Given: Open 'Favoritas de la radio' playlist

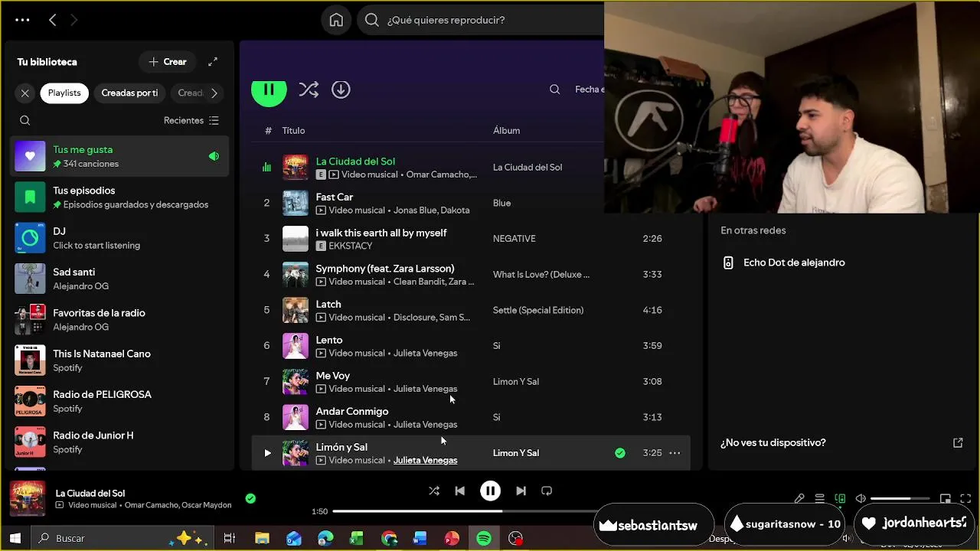Looking at the screenshot, I should pyautogui.click(x=119, y=319).
